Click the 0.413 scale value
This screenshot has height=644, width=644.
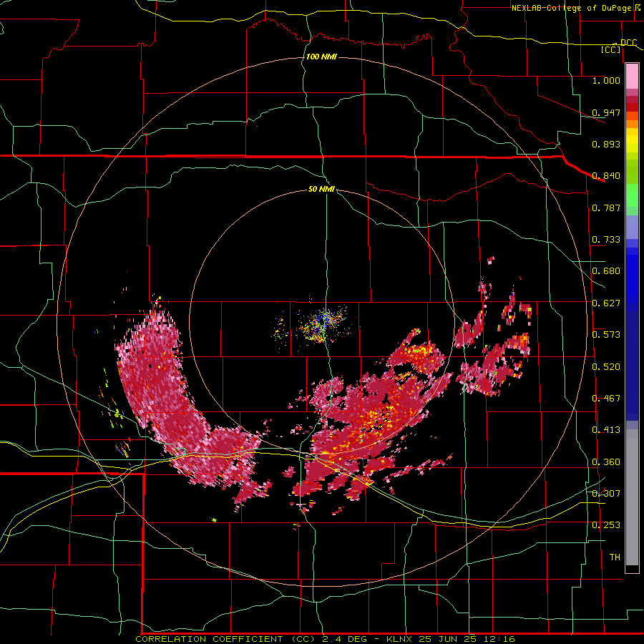(x=606, y=430)
